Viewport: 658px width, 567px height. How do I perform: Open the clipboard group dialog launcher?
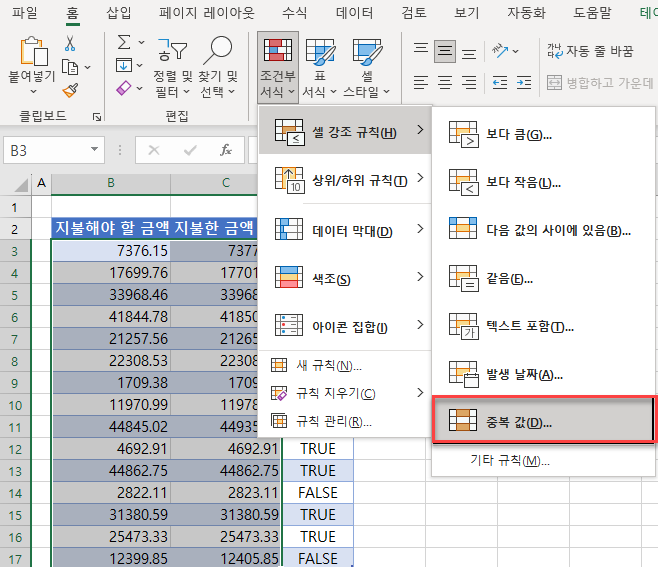97,117
